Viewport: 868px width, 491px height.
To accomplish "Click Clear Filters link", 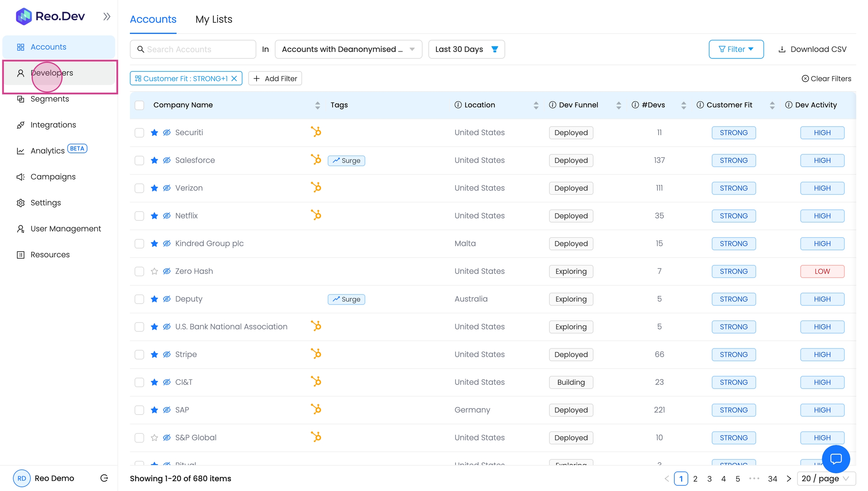I will (x=827, y=78).
